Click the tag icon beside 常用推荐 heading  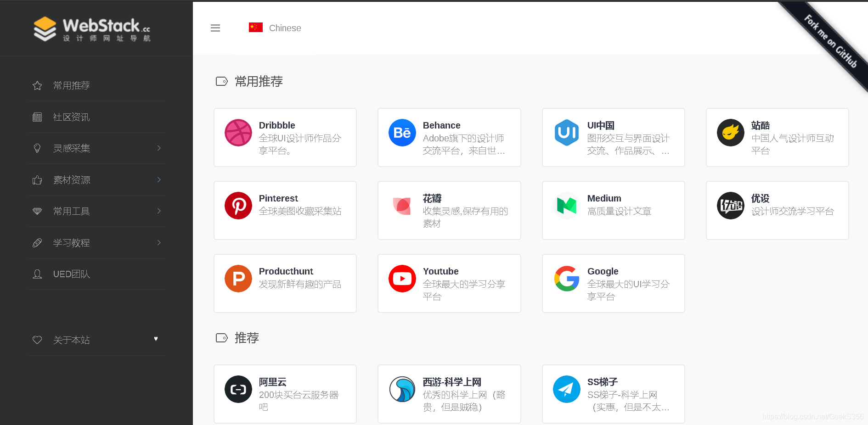pos(222,81)
